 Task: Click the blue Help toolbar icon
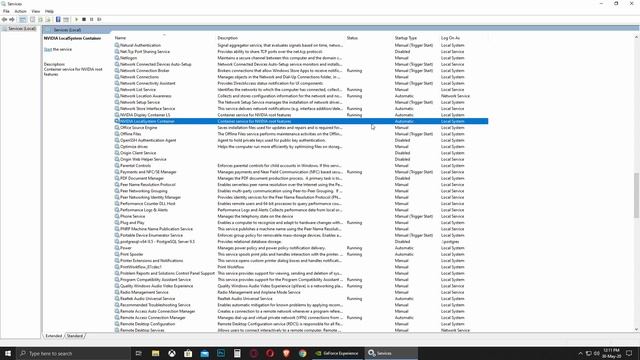pos(58,20)
